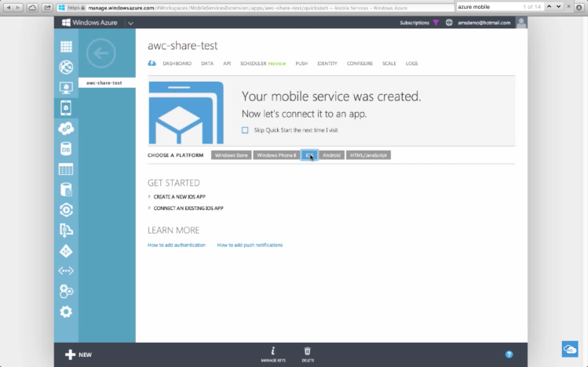Open How to add authentication link
This screenshot has height=367, width=588.
[177, 245]
